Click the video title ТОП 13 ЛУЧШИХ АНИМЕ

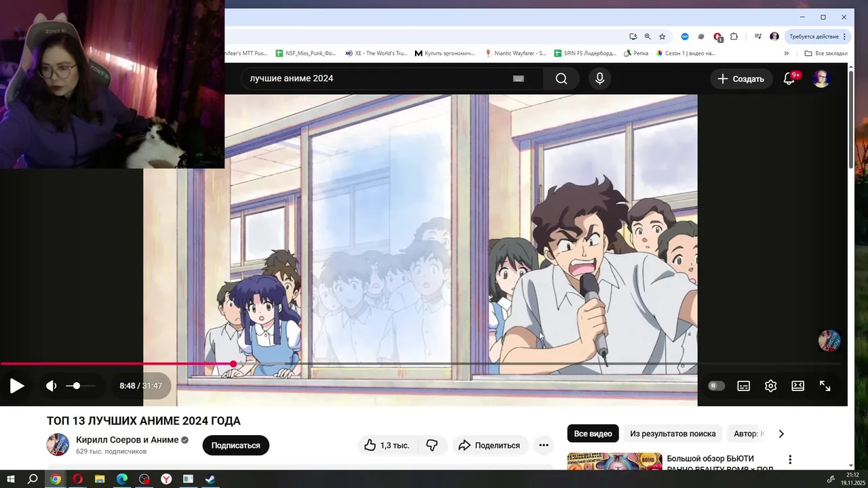point(144,421)
